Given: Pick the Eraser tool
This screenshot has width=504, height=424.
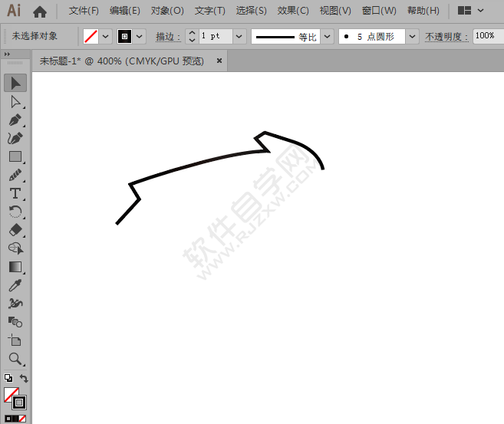Looking at the screenshot, I should click(15, 230).
